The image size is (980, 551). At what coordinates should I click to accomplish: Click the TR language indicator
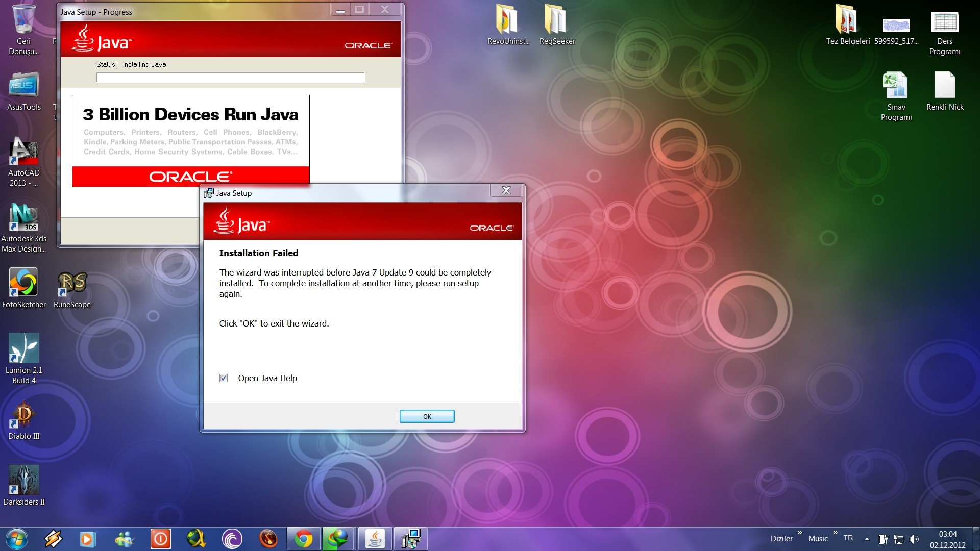tap(848, 538)
